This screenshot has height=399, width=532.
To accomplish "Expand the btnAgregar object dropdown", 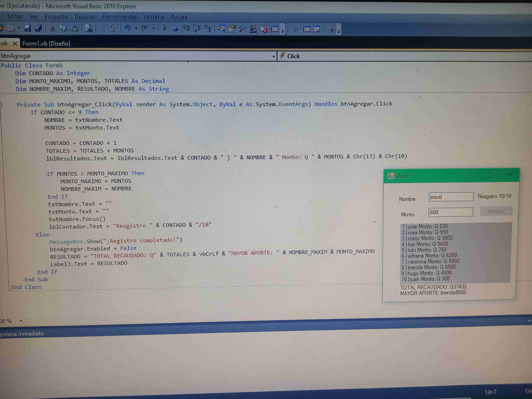I will 273,57.
